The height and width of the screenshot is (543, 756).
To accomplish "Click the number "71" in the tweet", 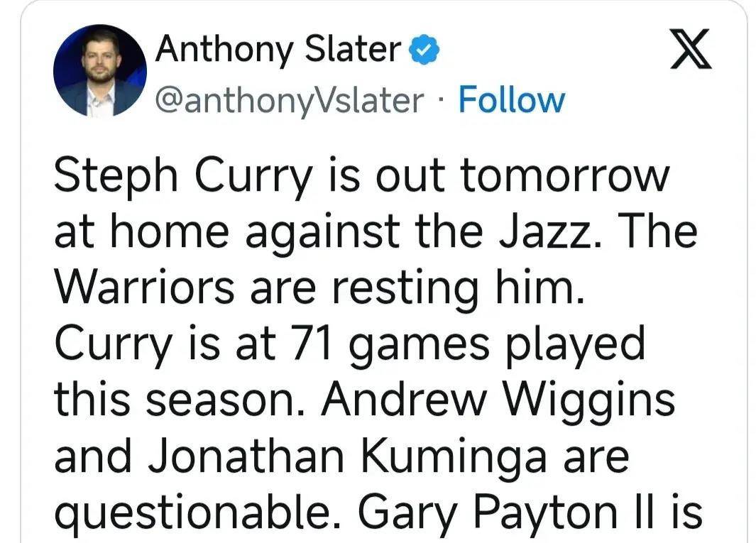I will point(311,344).
